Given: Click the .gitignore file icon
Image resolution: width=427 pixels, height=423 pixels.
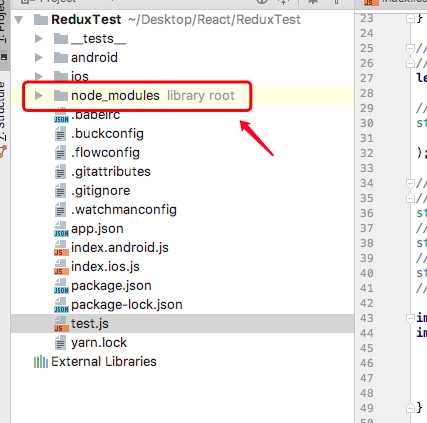Looking at the screenshot, I should pyautogui.click(x=60, y=191).
